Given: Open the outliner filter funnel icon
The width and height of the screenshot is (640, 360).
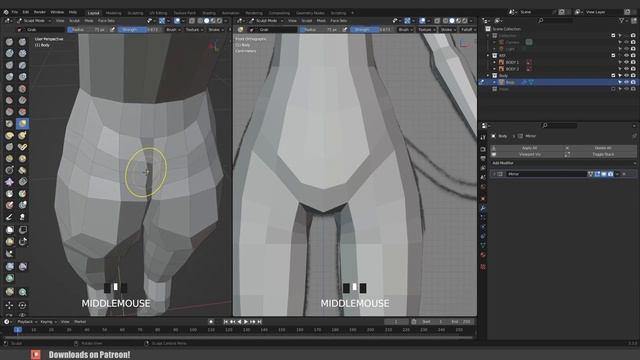Looking at the screenshot, I should (621, 20).
